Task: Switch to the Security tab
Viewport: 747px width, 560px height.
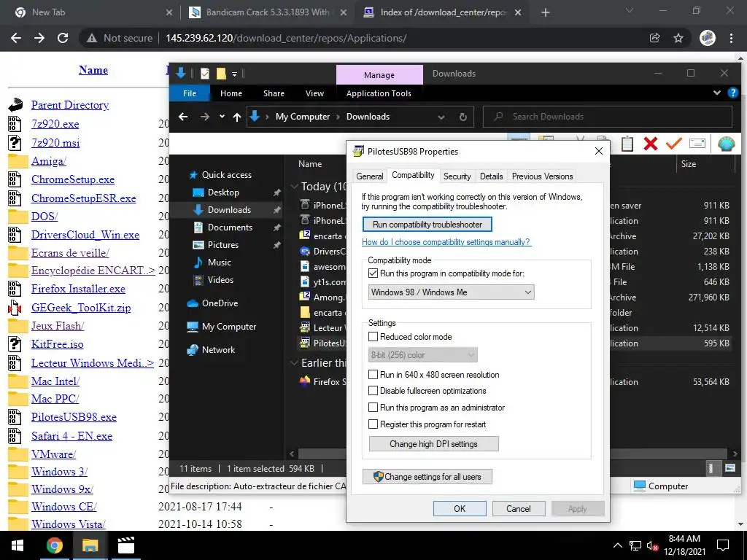Action: tap(457, 176)
